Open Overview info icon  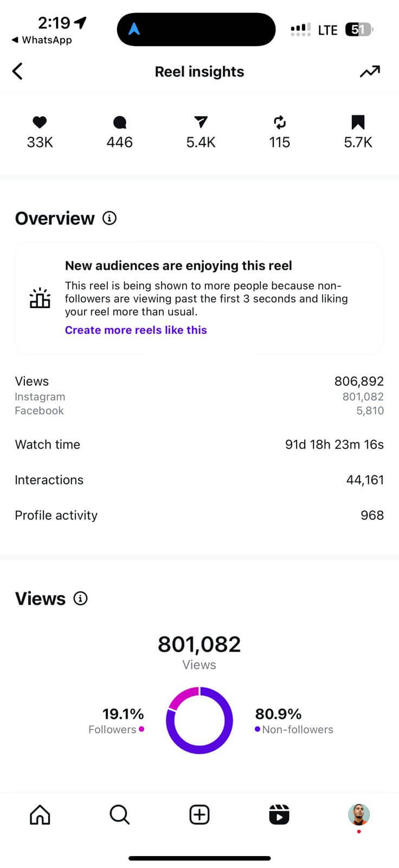pyautogui.click(x=110, y=218)
